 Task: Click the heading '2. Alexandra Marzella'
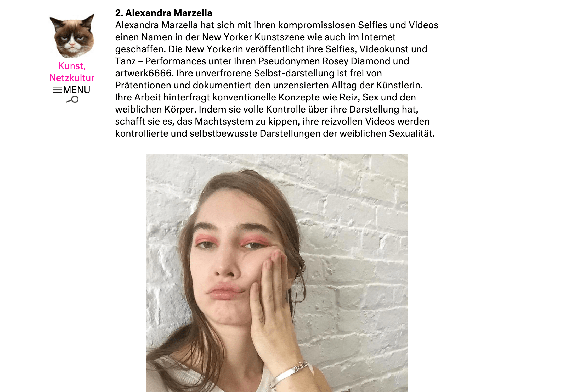tap(164, 13)
